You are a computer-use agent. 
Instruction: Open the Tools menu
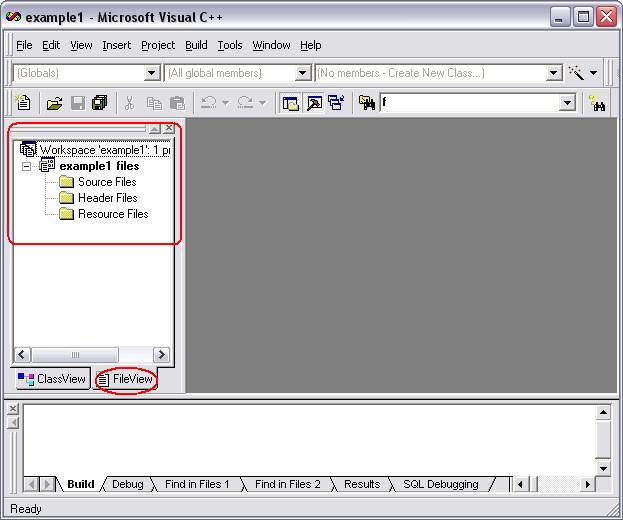[230, 45]
